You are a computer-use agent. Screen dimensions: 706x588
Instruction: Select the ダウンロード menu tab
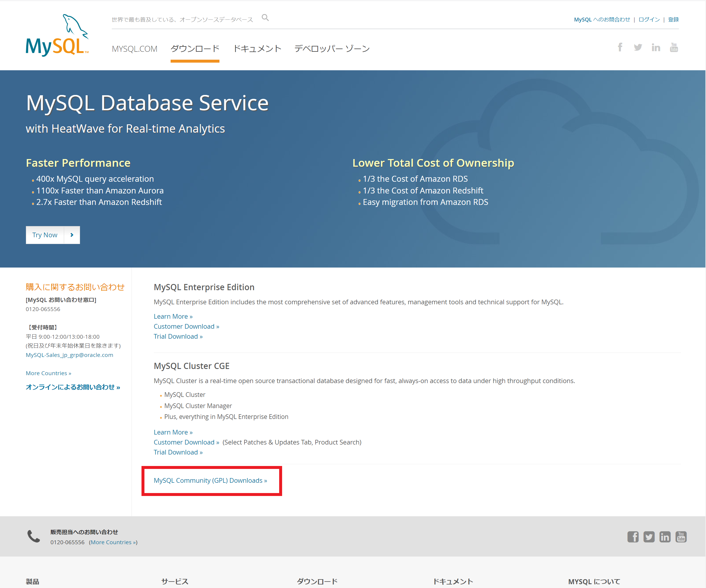pyautogui.click(x=195, y=49)
